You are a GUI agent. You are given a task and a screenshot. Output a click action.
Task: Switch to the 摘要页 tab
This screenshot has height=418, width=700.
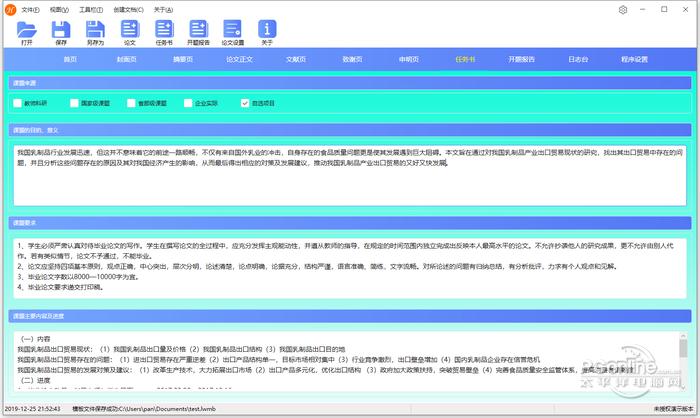point(183,59)
